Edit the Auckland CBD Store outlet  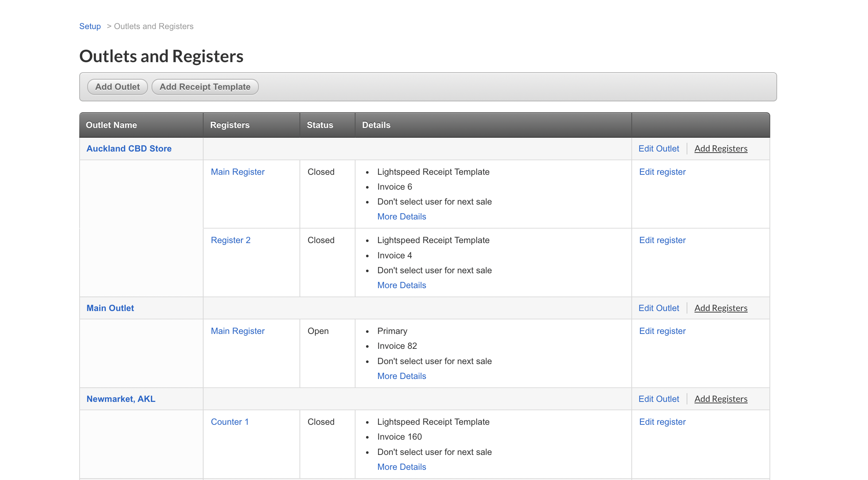tap(658, 148)
